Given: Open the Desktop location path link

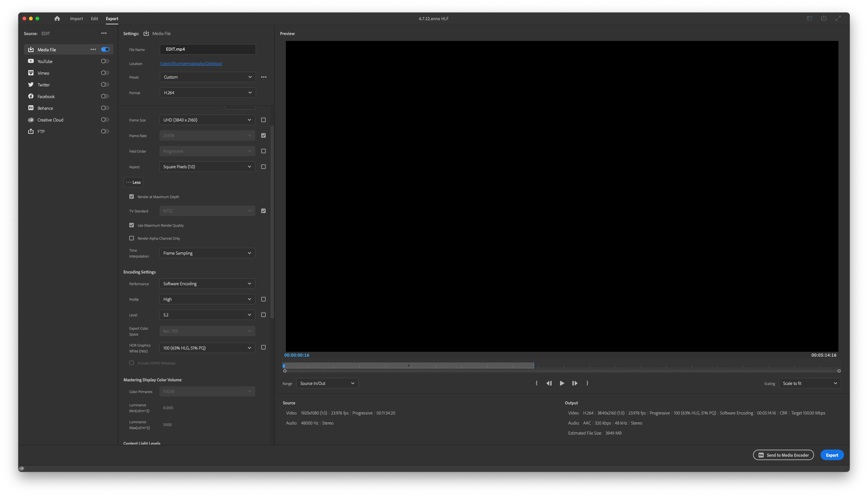Looking at the screenshot, I should (191, 63).
